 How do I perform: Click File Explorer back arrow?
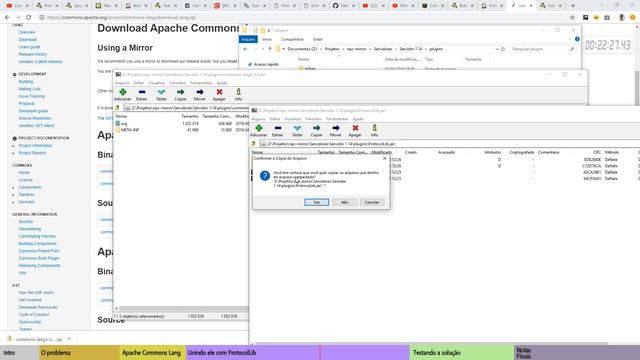tap(245, 49)
